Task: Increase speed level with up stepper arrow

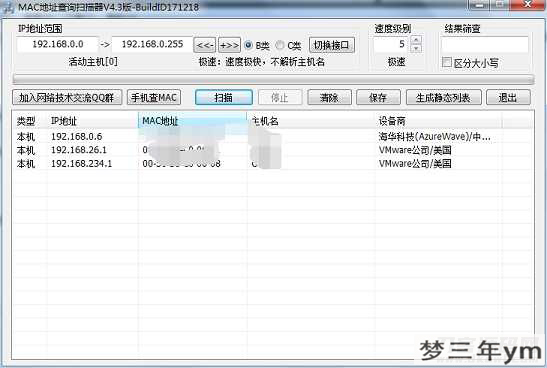Action: (x=416, y=40)
